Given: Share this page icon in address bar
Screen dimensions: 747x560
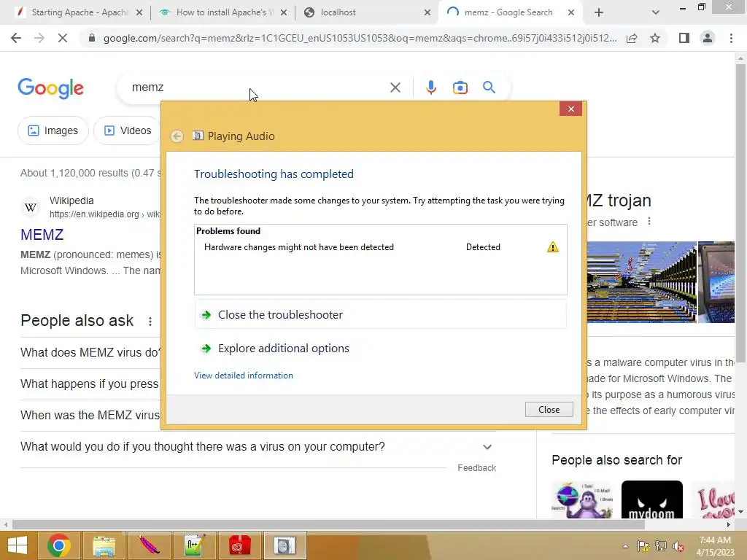Looking at the screenshot, I should pyautogui.click(x=632, y=38).
